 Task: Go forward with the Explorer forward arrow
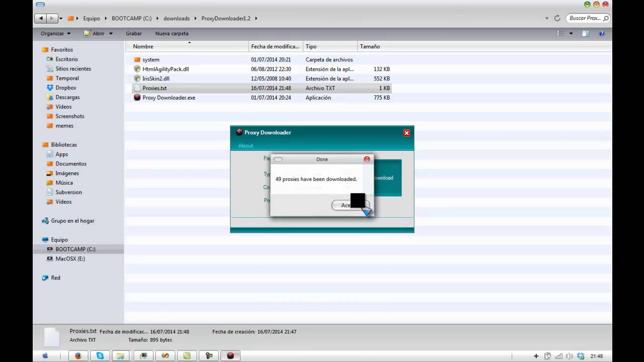[51, 18]
